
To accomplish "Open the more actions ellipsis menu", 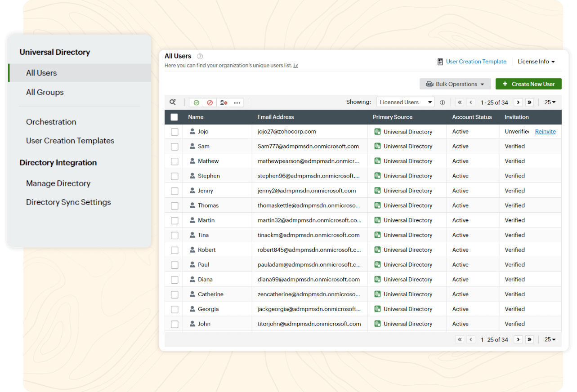I will (x=237, y=102).
